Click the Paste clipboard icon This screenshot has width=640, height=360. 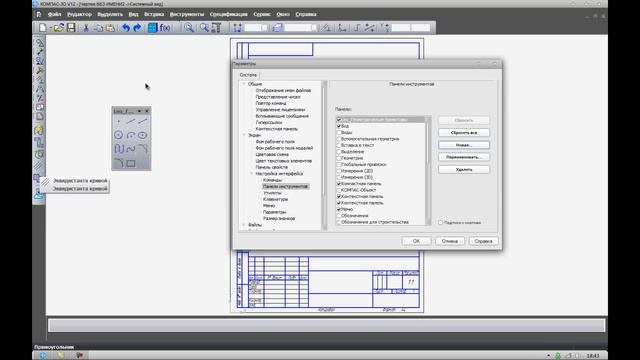pos(110,28)
